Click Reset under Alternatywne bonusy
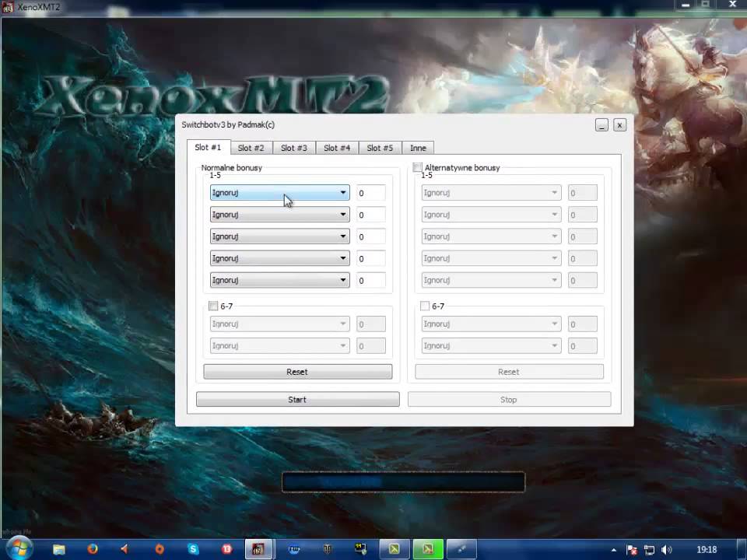This screenshot has width=747, height=560. (x=509, y=372)
